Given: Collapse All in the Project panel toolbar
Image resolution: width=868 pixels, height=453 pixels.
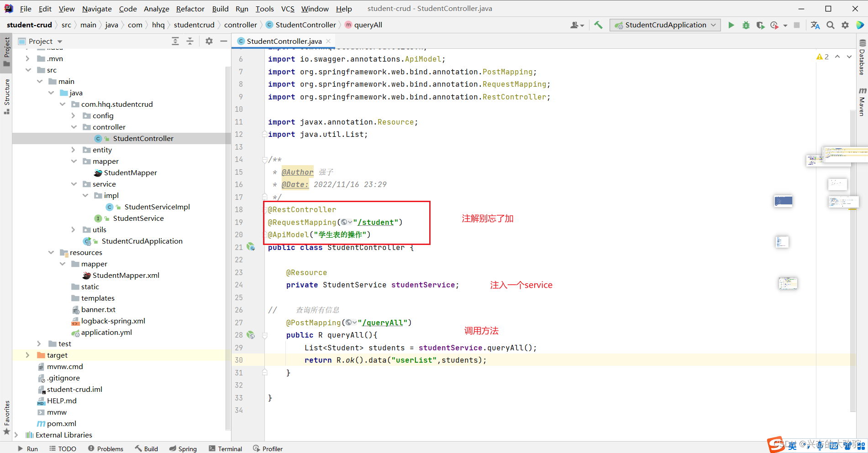Looking at the screenshot, I should (190, 41).
